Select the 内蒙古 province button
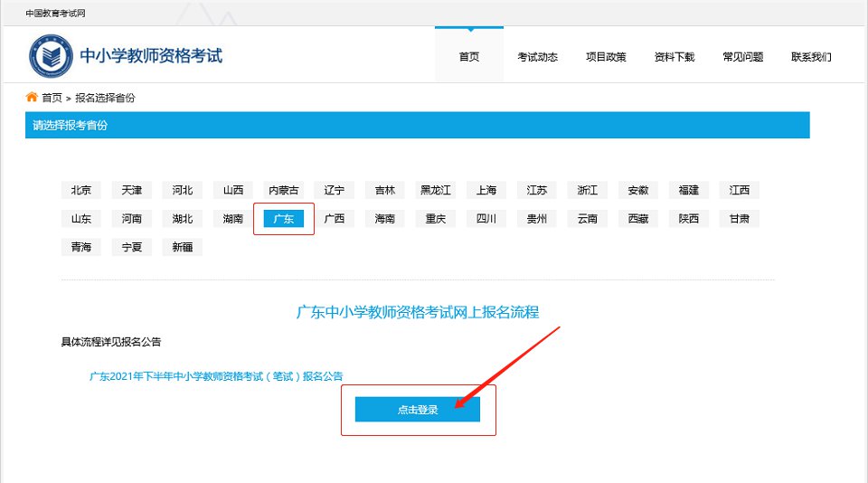The height and width of the screenshot is (483, 868). click(x=284, y=190)
